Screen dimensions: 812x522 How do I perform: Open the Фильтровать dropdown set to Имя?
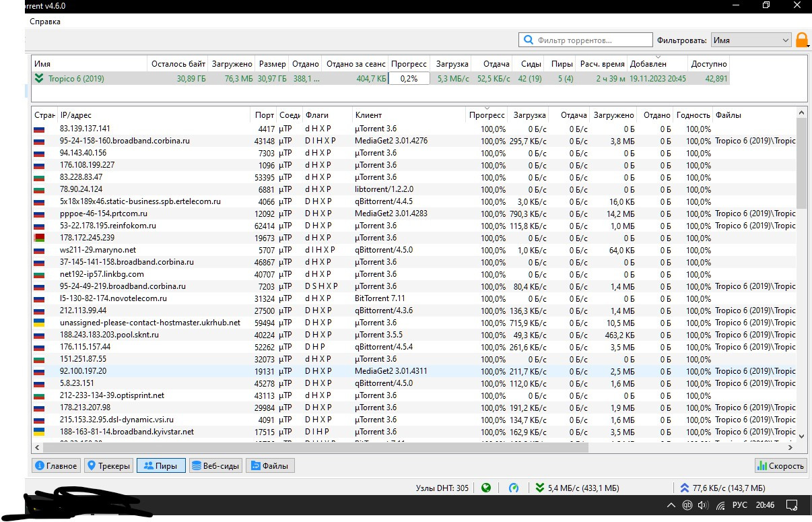pyautogui.click(x=751, y=40)
